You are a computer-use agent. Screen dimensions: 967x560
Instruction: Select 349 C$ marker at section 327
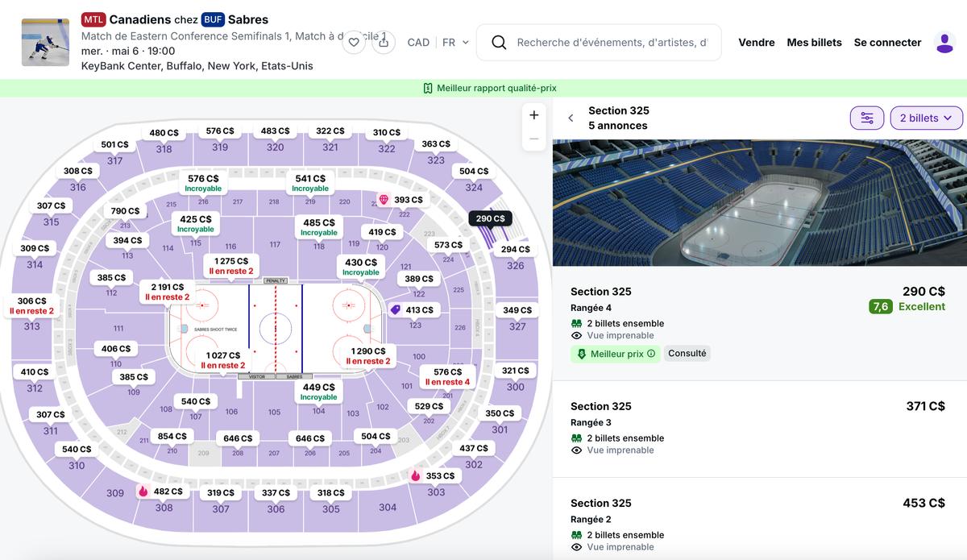coord(517,309)
